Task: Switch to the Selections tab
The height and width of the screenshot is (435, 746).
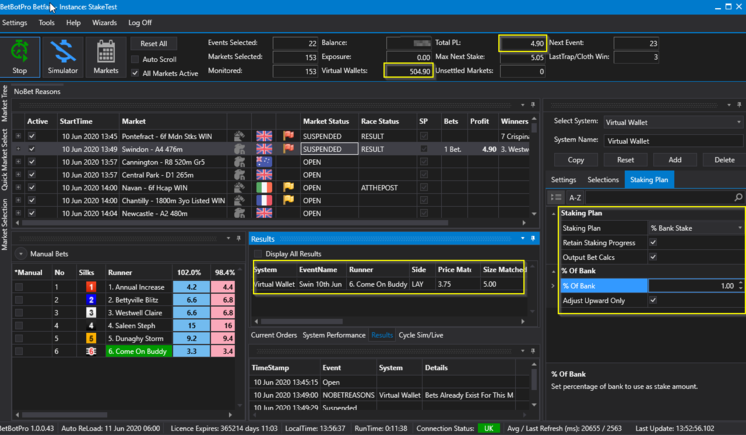Action: click(603, 180)
